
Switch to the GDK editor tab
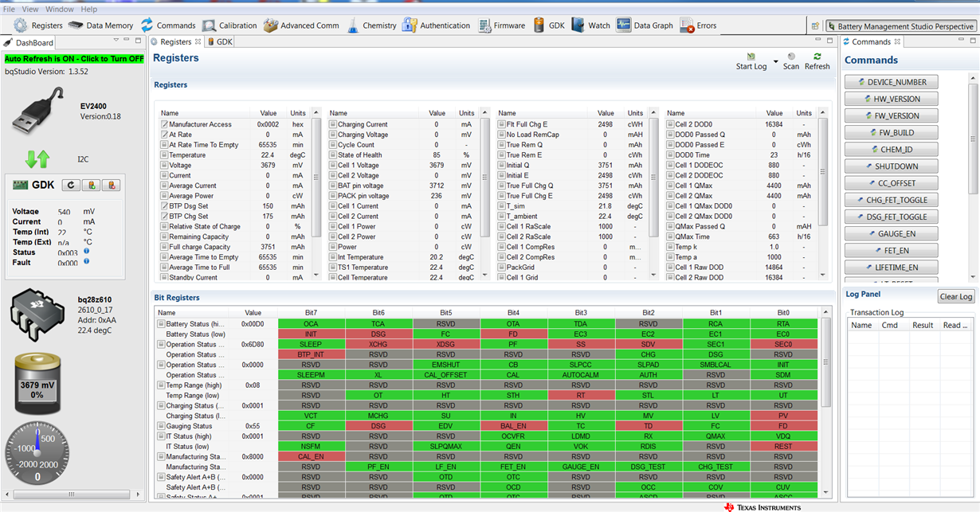click(x=220, y=41)
